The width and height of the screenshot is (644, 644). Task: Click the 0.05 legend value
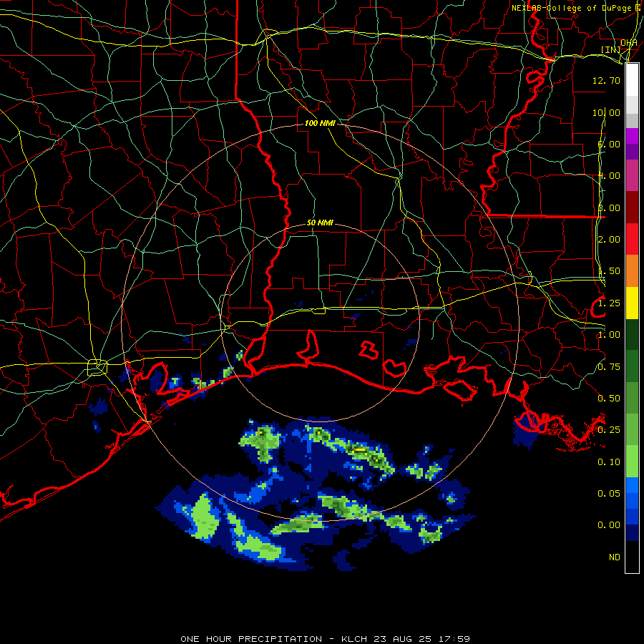click(x=609, y=494)
